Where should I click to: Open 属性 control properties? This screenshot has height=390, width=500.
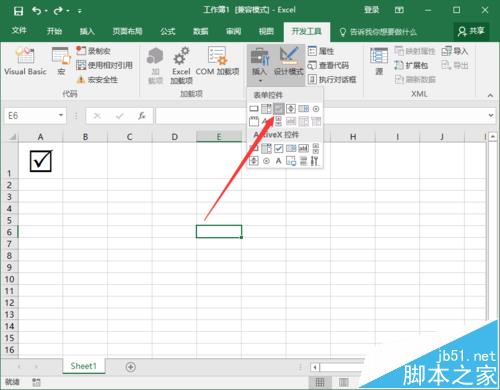pyautogui.click(x=321, y=51)
